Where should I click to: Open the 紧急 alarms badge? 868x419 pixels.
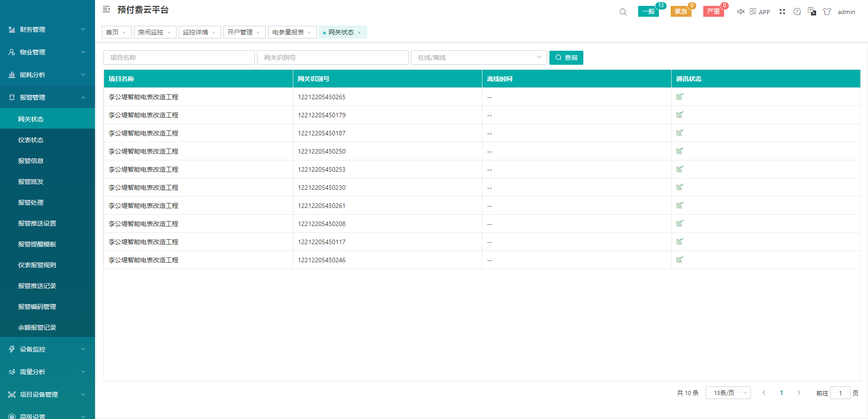[x=681, y=11]
